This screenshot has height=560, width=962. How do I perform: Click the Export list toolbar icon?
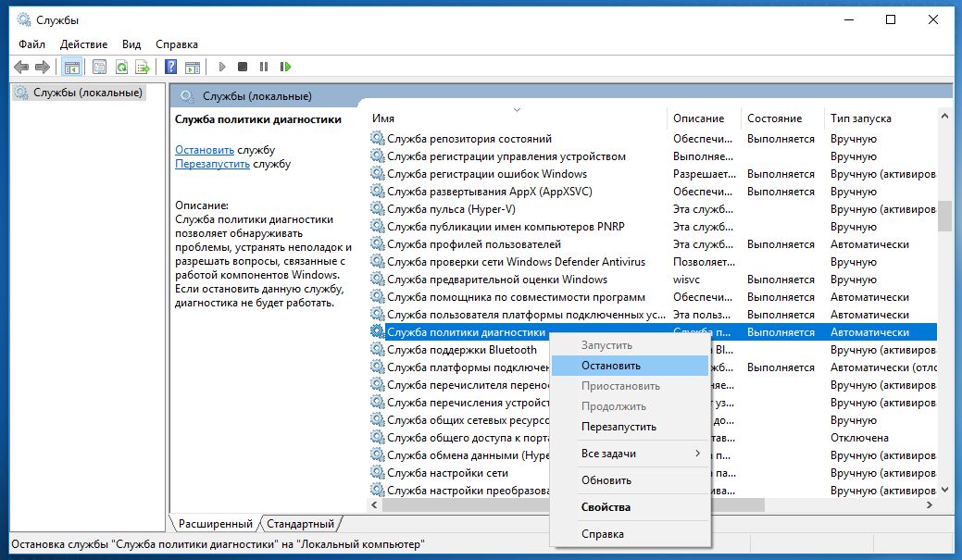click(143, 67)
